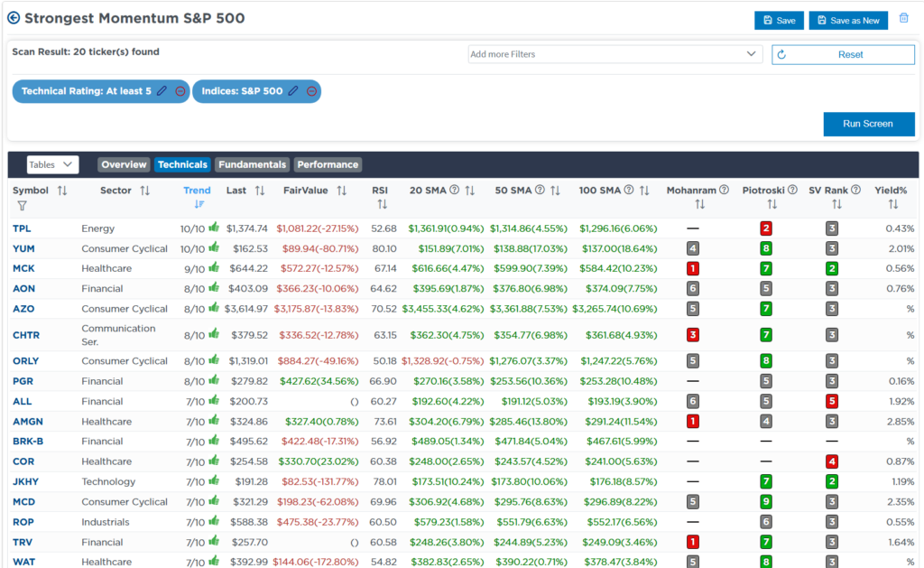
Task: Open the Piotroski help question icon
Action: click(792, 190)
